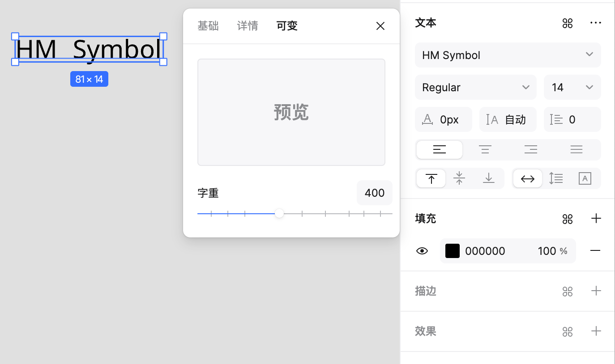Edit fill hex value 000000
615x364 pixels.
[x=485, y=251]
